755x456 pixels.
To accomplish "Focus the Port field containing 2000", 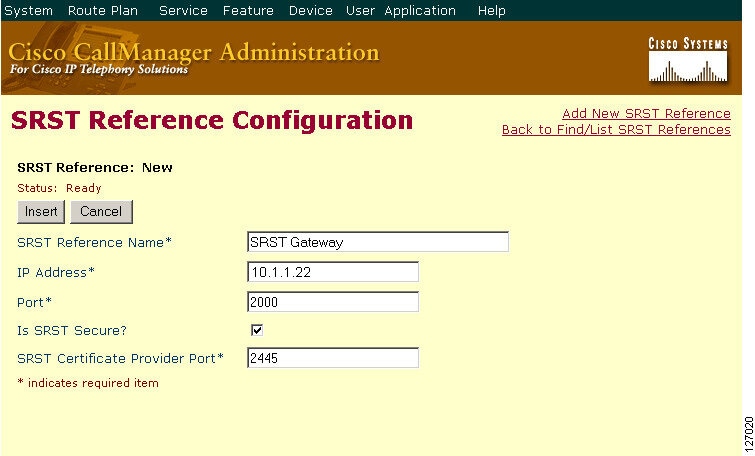I will click(333, 302).
